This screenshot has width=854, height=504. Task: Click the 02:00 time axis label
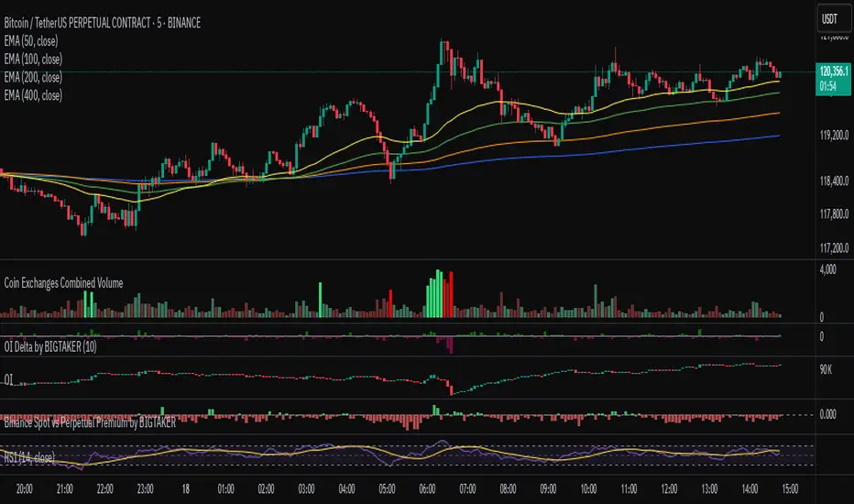click(266, 488)
